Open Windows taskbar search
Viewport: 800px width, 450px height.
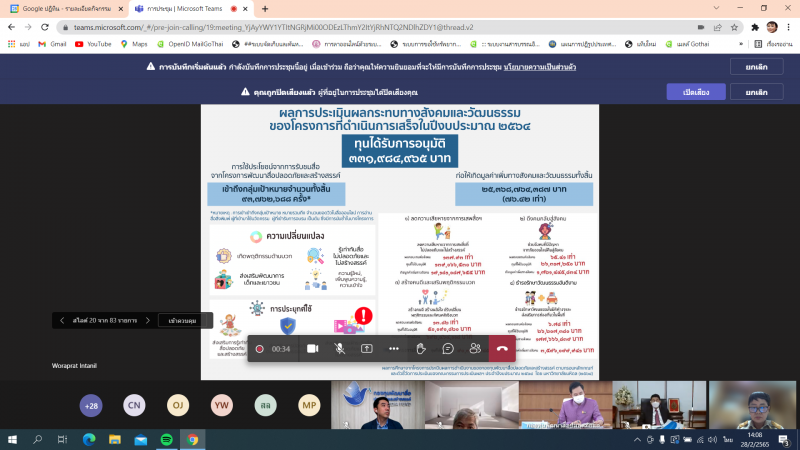[37, 439]
